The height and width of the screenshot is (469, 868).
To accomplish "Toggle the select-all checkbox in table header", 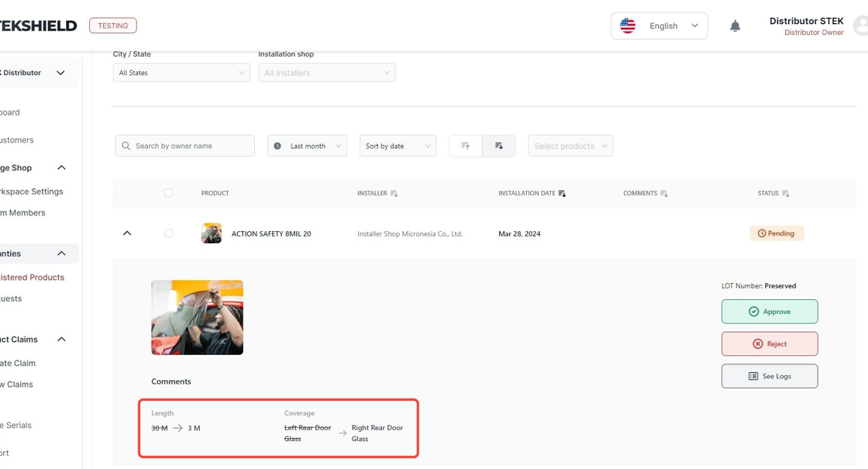I will [168, 193].
